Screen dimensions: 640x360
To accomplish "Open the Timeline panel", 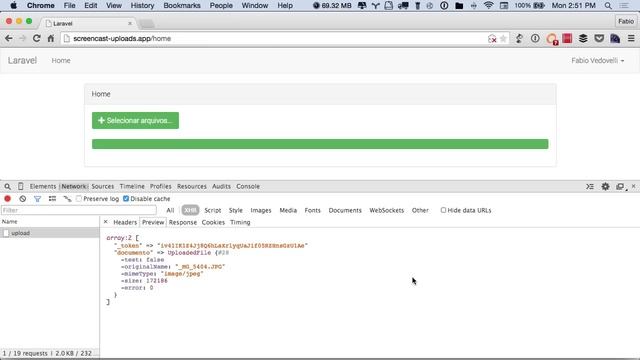I will point(132,186).
